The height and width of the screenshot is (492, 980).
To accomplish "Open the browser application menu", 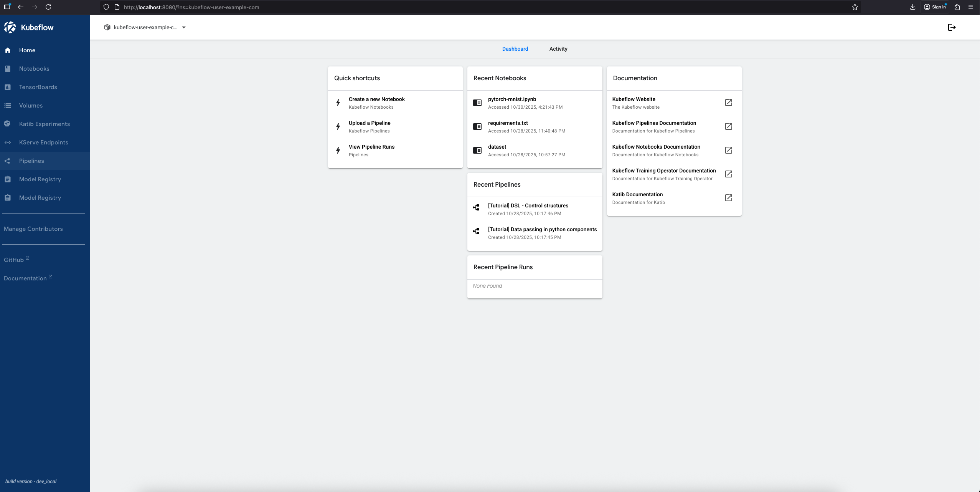I will point(972,7).
